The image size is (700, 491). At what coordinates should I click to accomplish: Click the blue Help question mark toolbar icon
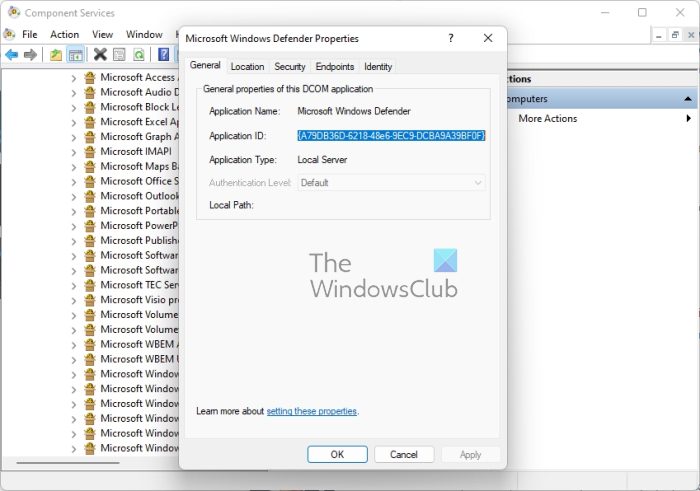click(164, 54)
